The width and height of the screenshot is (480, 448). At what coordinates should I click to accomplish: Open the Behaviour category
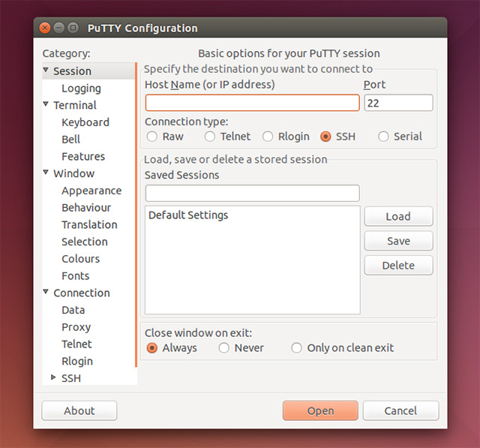(x=86, y=208)
